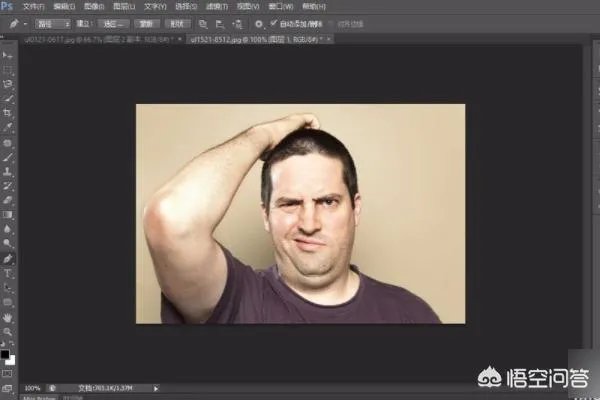Click the 选区 button in options bar

(x=112, y=23)
